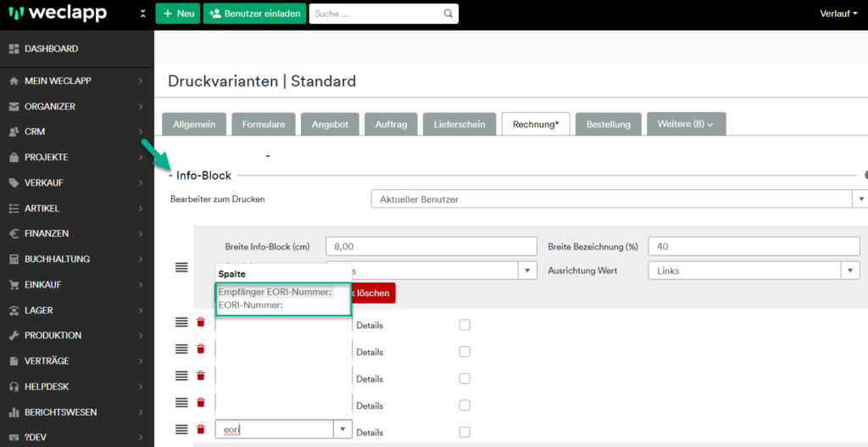
Task: Click the Helpdesk headset icon
Action: (14, 387)
